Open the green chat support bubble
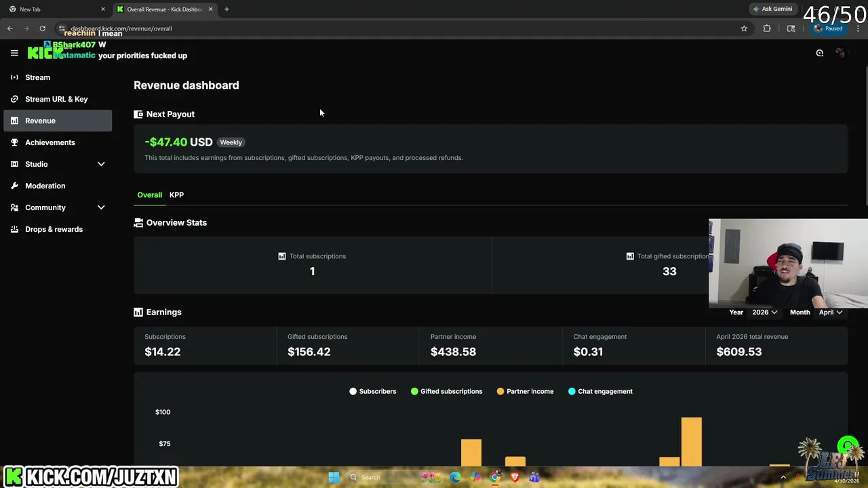The image size is (868, 488). pyautogui.click(x=847, y=446)
